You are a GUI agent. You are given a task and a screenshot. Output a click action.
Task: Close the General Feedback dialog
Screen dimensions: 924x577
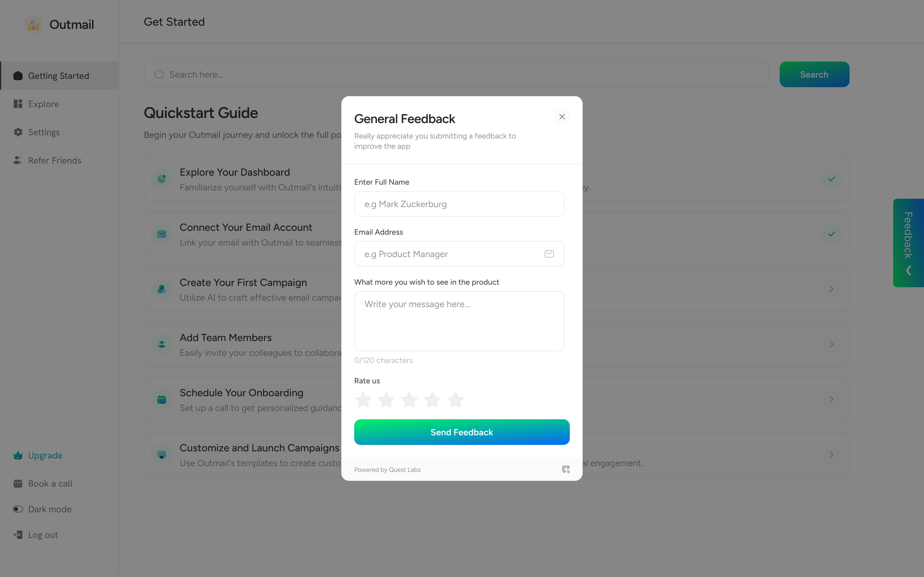pos(562,117)
